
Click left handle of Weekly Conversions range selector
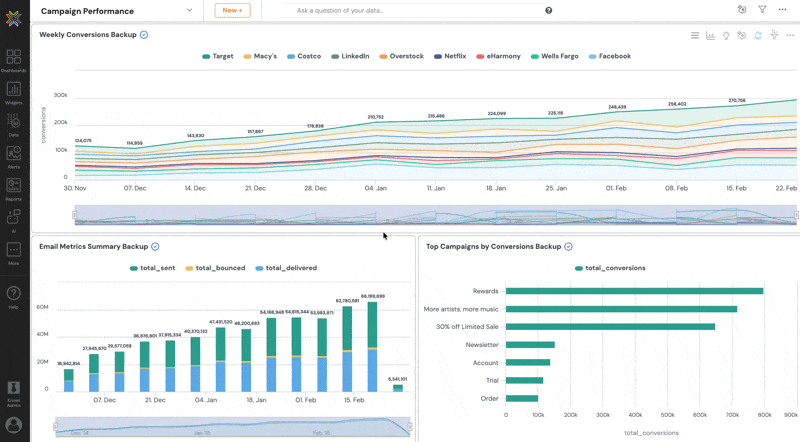75,215
